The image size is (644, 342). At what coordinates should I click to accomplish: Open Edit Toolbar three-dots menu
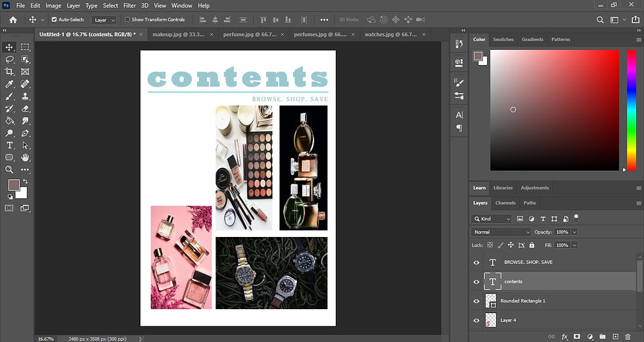coord(25,169)
